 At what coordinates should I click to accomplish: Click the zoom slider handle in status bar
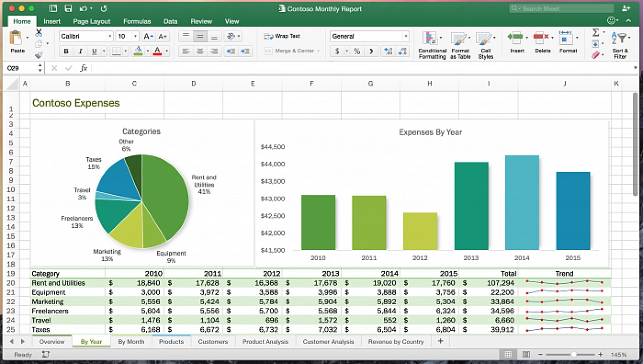pos(573,354)
